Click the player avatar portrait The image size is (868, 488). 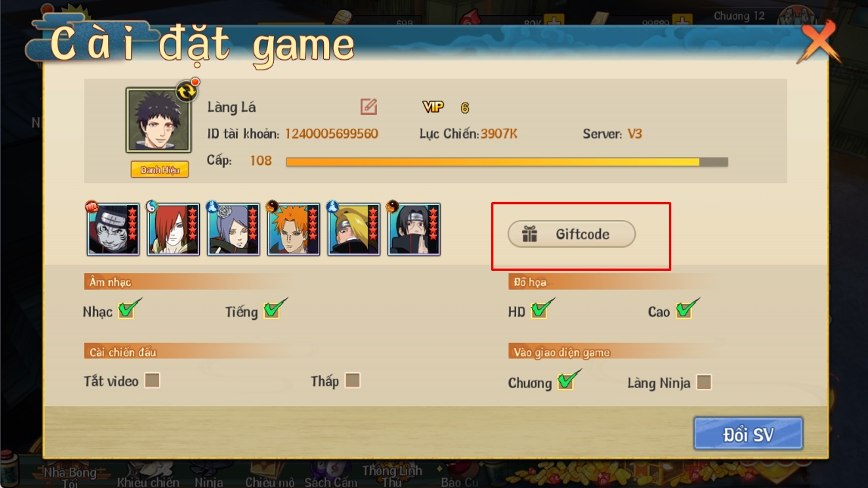[x=158, y=120]
